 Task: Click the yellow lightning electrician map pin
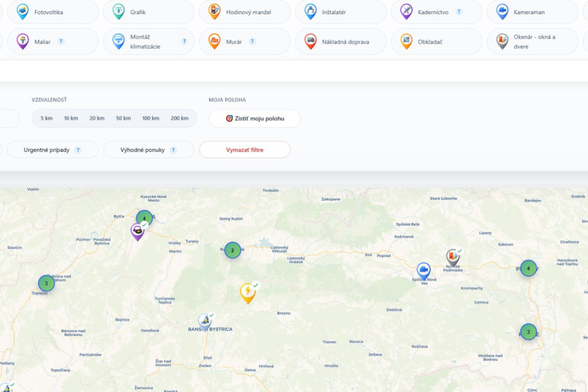point(247,293)
